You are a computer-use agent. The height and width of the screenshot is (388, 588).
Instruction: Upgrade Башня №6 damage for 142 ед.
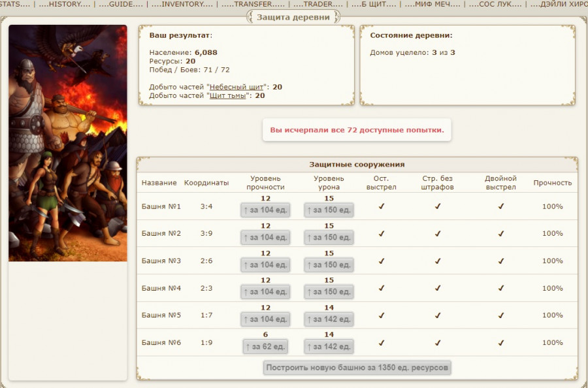(x=329, y=346)
